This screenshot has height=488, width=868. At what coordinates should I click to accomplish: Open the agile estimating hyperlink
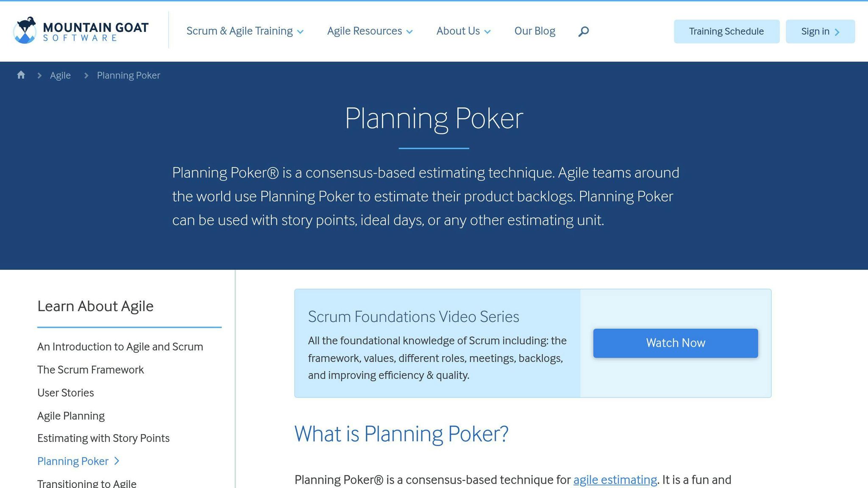615,480
